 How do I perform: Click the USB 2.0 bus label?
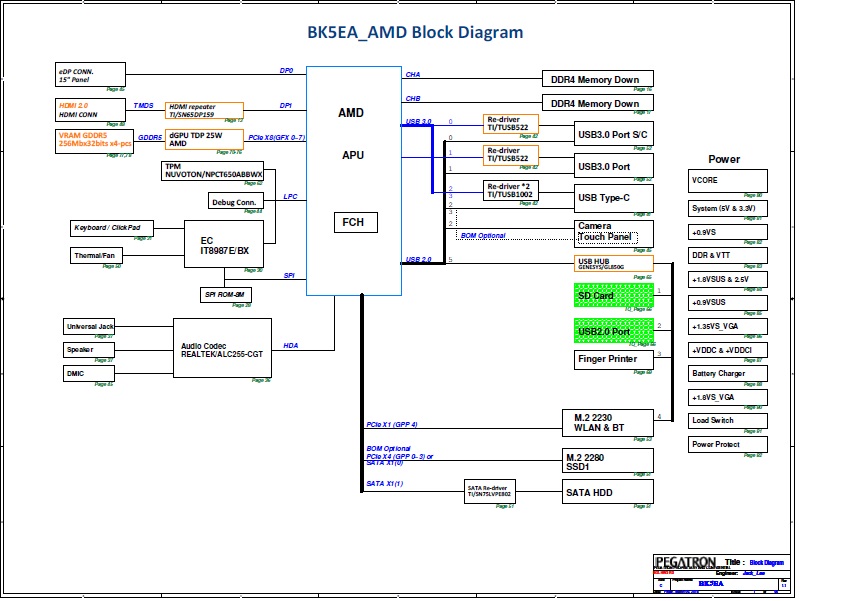tap(418, 260)
